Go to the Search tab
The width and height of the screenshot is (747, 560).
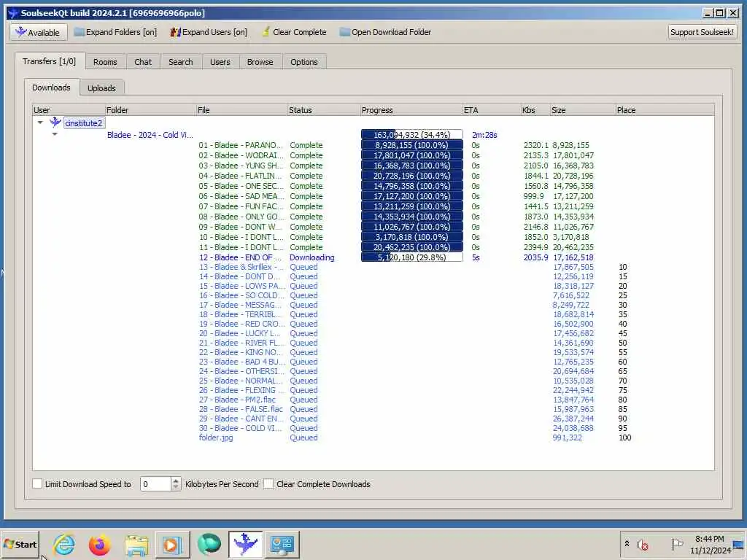181,62
